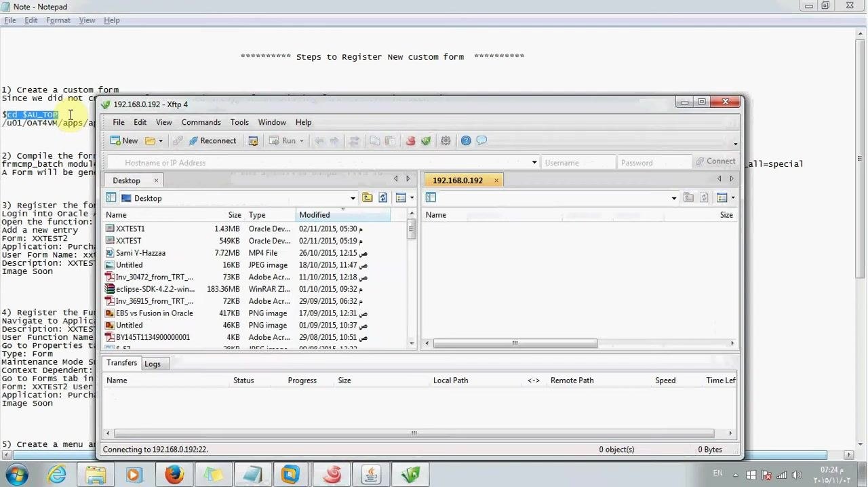Image resolution: width=868 pixels, height=487 pixels.
Task: Click the synchronize arrows toolbar icon
Action: pos(354,141)
